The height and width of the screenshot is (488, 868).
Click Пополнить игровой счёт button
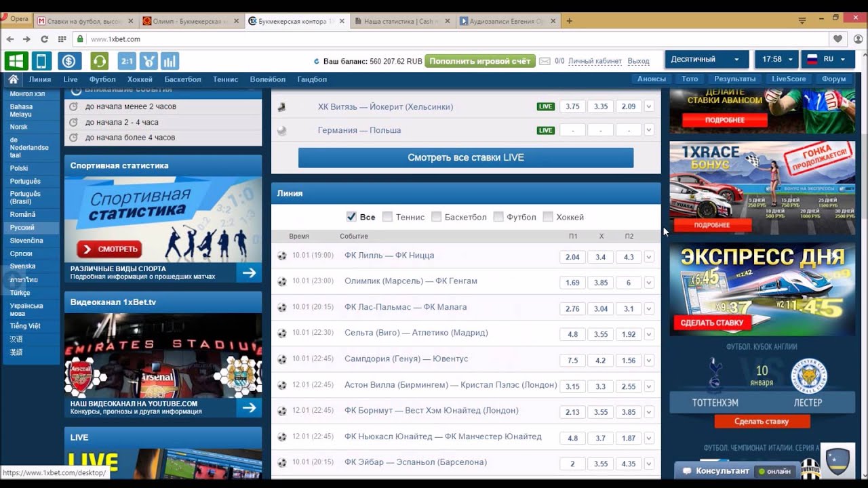point(480,61)
